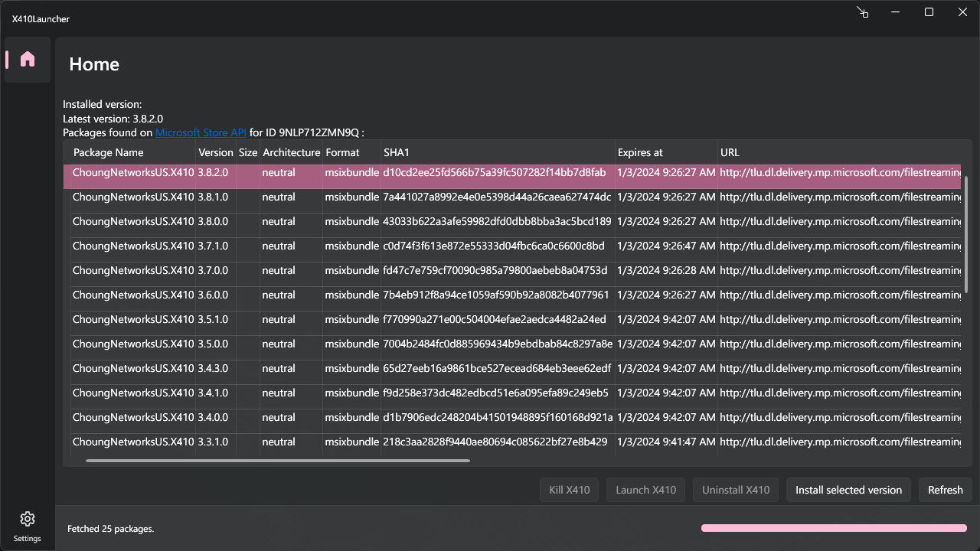Click SHA1 hash starting with 7004b248
980x551 pixels.
(498, 344)
